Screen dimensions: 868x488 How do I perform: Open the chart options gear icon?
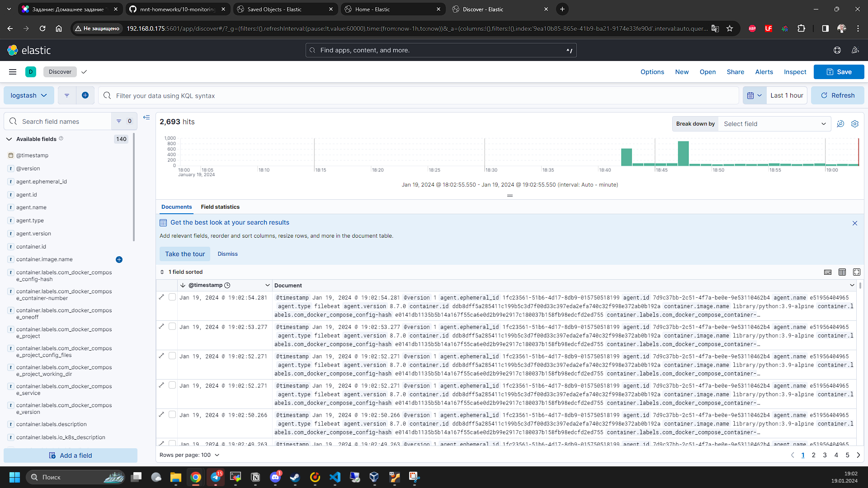tap(855, 124)
